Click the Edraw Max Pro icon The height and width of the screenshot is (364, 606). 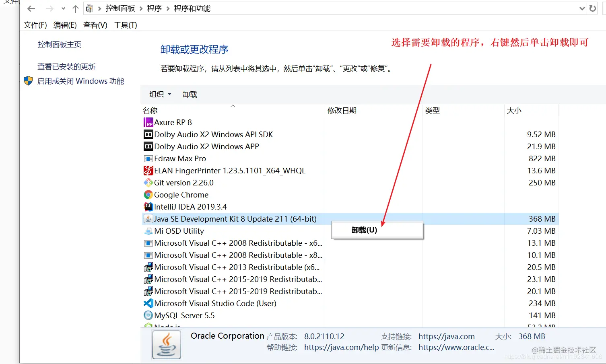148,158
